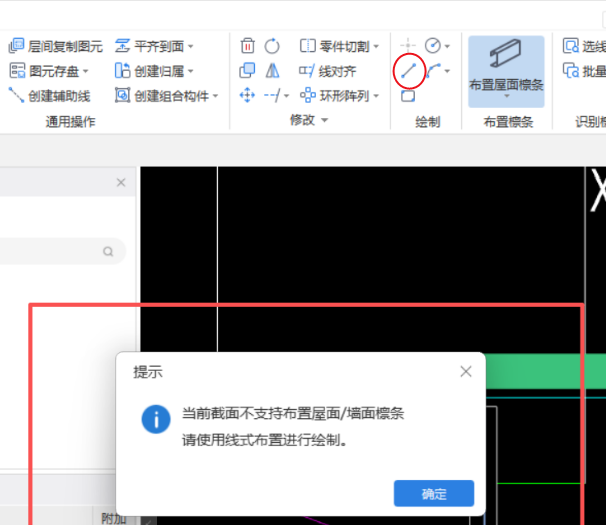Click 线对齐 tool
606x525 pixels.
tap(328, 71)
